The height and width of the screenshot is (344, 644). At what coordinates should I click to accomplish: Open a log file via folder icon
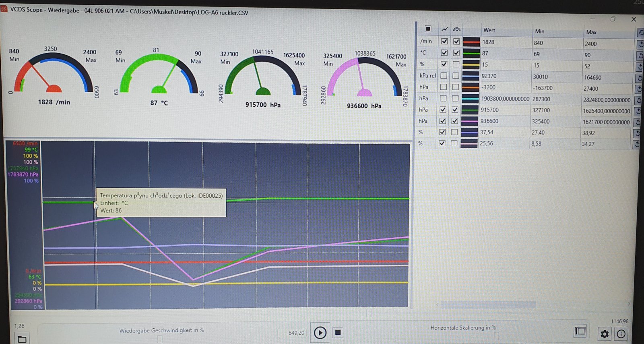point(22,339)
